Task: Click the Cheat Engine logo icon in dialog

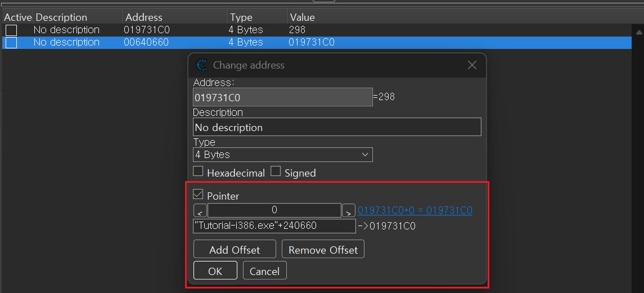Action: pyautogui.click(x=201, y=65)
